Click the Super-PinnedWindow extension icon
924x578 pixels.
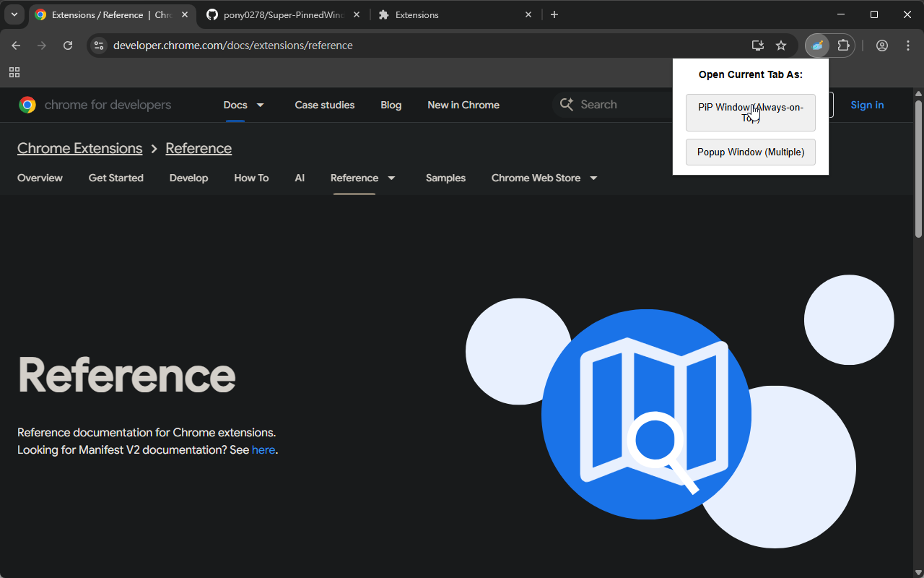pyautogui.click(x=817, y=46)
